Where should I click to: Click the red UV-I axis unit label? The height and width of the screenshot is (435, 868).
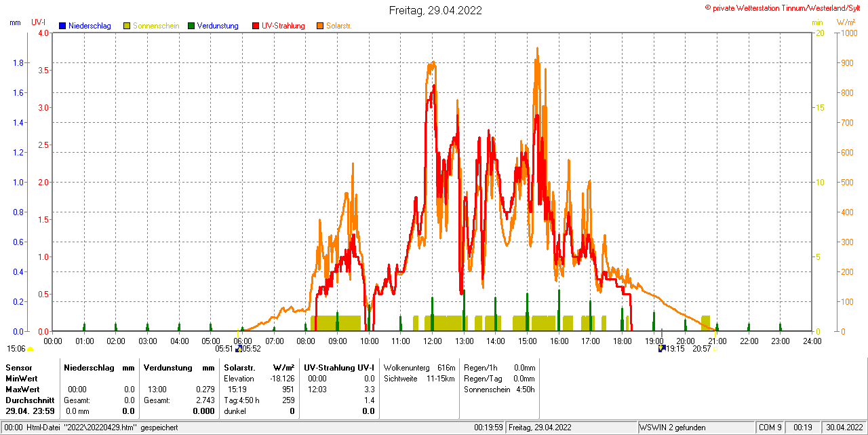(x=39, y=22)
